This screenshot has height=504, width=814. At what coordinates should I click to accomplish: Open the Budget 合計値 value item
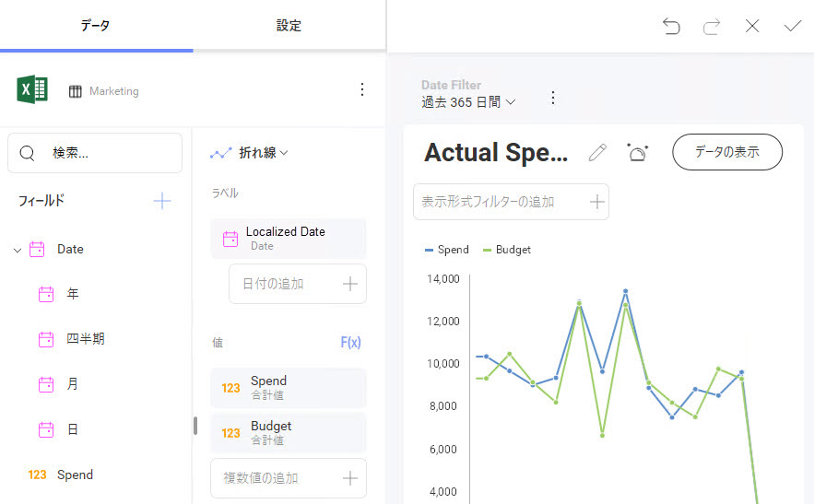[289, 433]
